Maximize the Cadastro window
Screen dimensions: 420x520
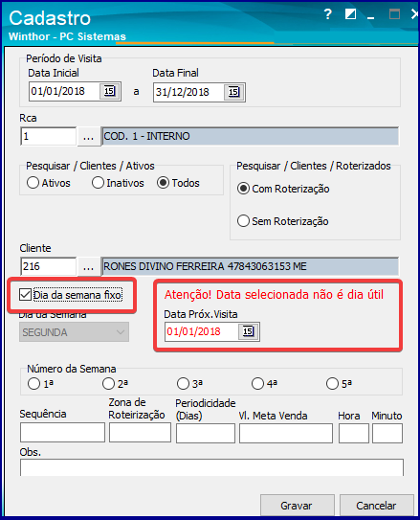pyautogui.click(x=394, y=14)
